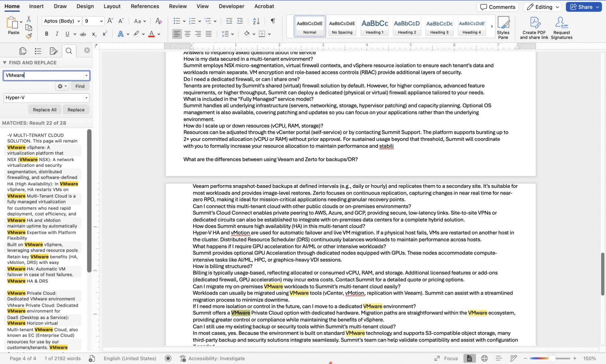Click the Paste clipboard icon
This screenshot has width=606, height=364.
point(12,23)
